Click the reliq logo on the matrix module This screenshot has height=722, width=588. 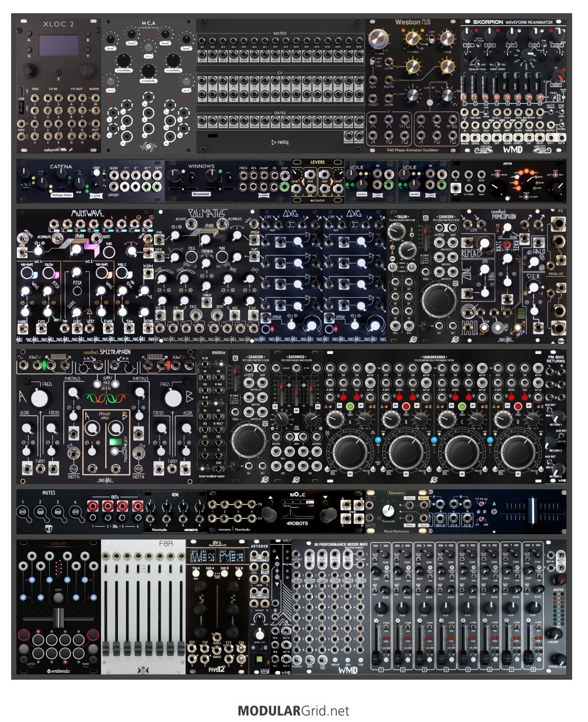(280, 142)
